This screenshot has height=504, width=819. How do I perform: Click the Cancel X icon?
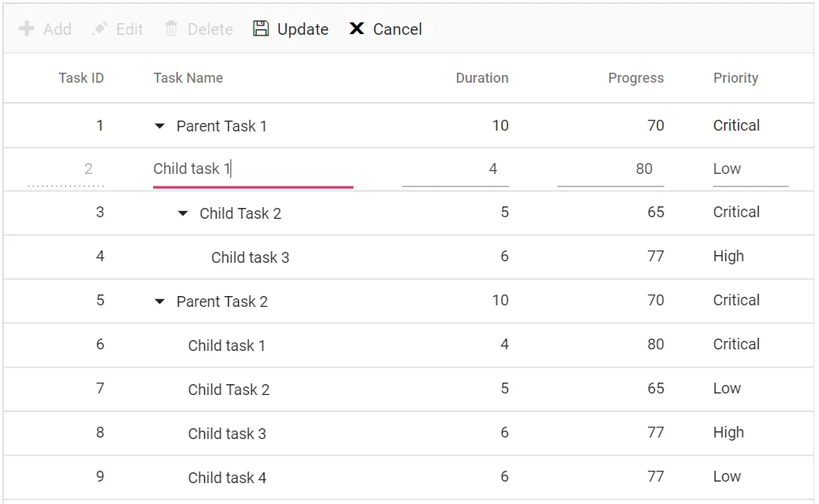point(357,29)
